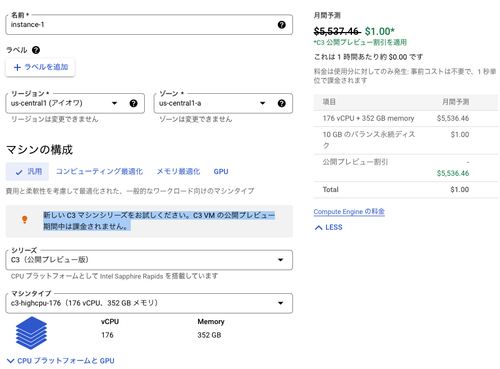Switch to the メモリ最適化 tab
This screenshot has width=500, height=369.
[x=178, y=171]
